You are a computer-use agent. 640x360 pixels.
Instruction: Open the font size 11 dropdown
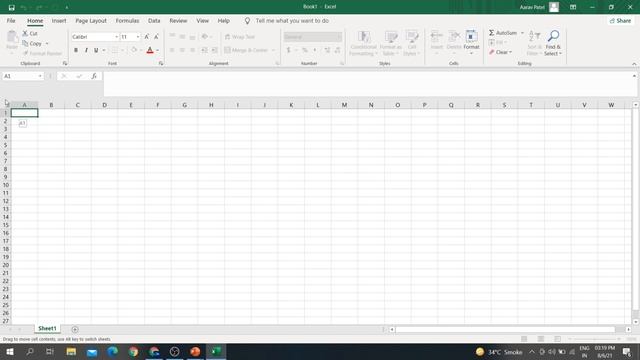click(x=138, y=37)
